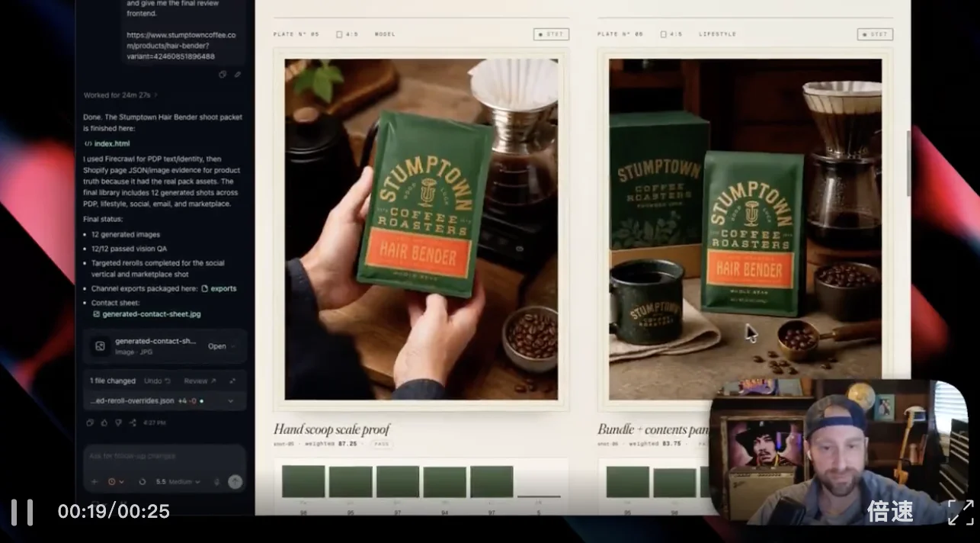The width and height of the screenshot is (980, 543).
Task: Click the STET button on Plate 06
Action: (x=875, y=34)
